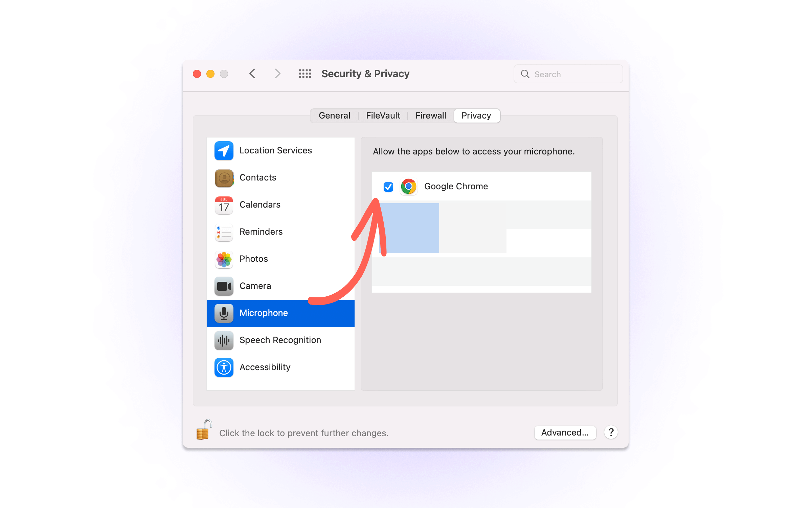Click the Google Chrome app name
The image size is (812, 508).
tap(456, 186)
